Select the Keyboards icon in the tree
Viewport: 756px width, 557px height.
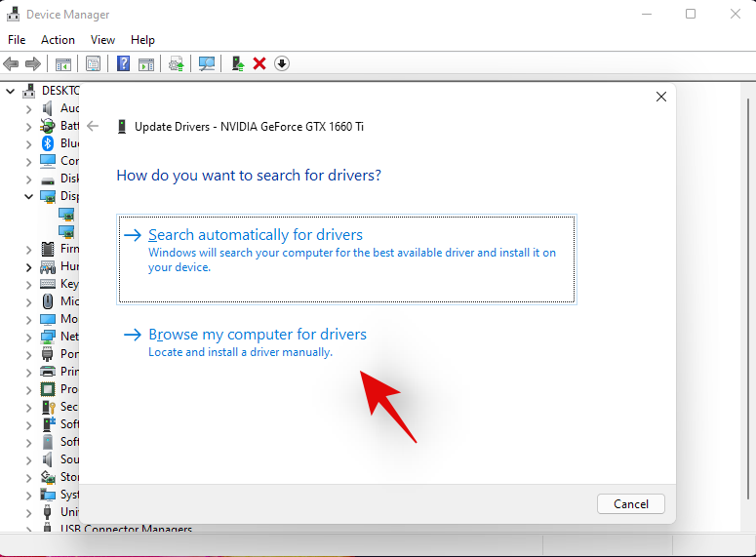click(x=47, y=284)
